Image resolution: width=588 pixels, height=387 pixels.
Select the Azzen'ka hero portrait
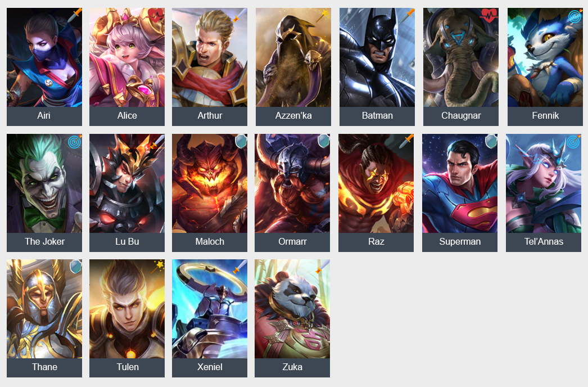point(293,57)
